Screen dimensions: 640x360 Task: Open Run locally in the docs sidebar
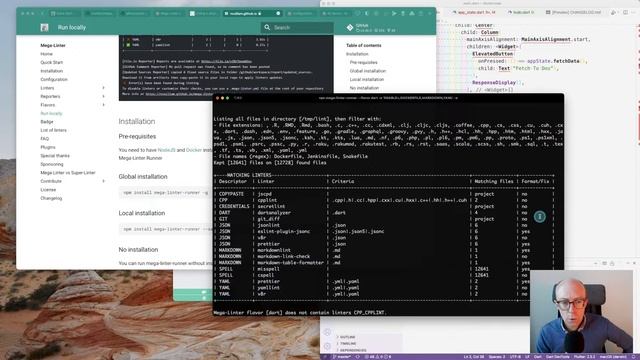pos(51,113)
